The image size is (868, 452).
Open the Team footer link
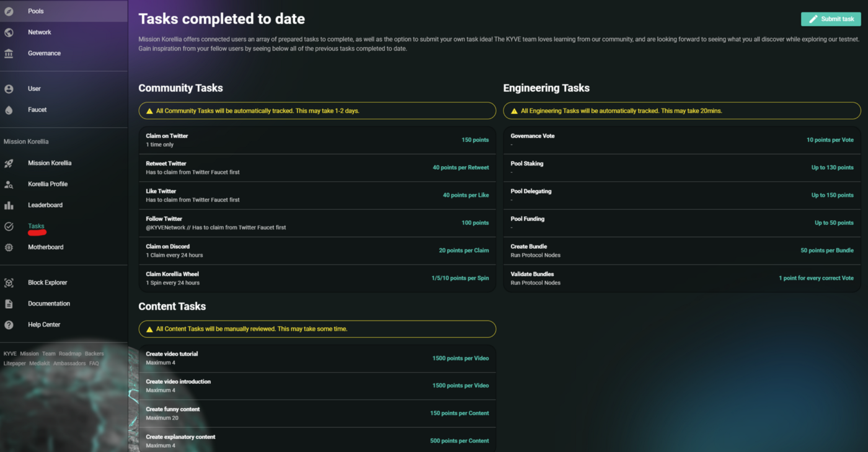pyautogui.click(x=48, y=354)
